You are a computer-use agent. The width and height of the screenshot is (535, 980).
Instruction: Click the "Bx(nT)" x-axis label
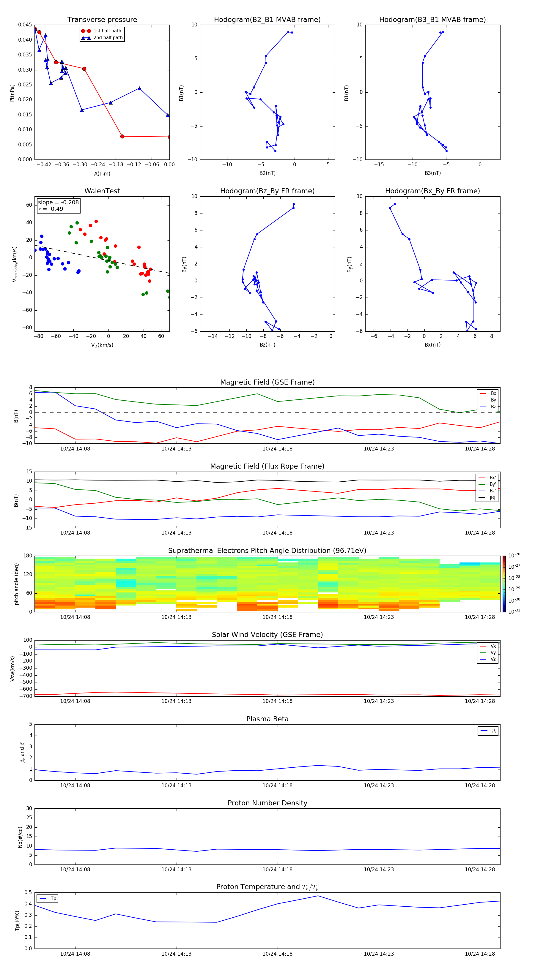tap(432, 345)
